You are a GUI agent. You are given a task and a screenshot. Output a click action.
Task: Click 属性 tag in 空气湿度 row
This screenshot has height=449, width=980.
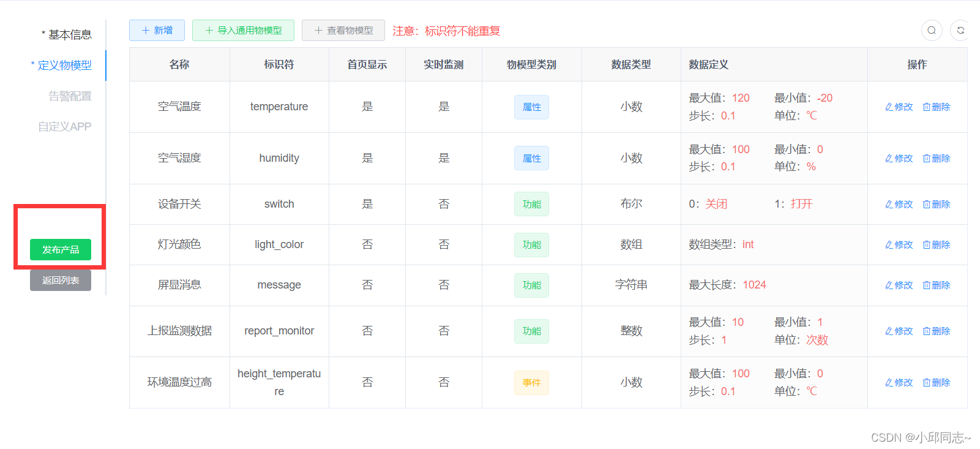(x=531, y=158)
